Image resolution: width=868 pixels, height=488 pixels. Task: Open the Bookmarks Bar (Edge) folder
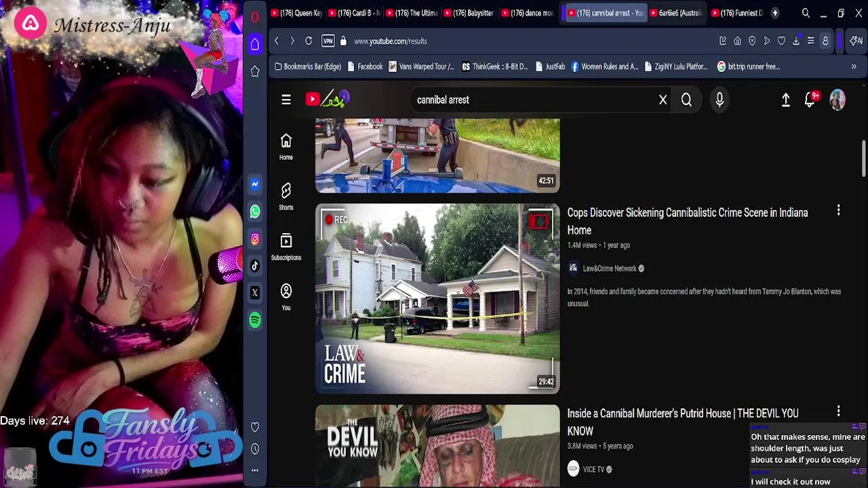pyautogui.click(x=307, y=66)
